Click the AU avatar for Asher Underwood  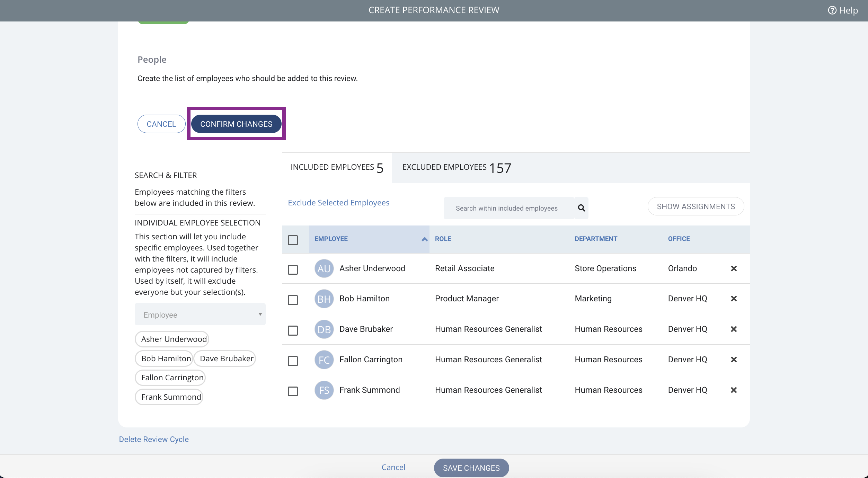coord(324,268)
